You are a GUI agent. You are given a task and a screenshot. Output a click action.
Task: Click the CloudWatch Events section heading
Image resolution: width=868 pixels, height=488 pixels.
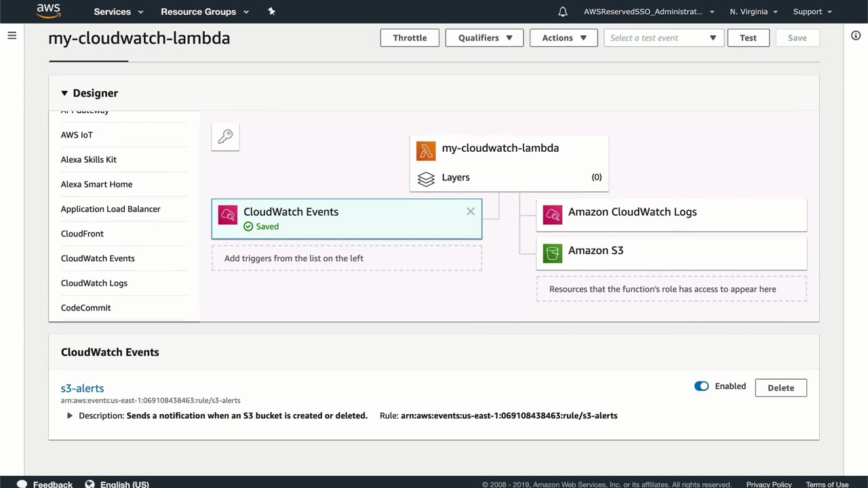tap(110, 352)
